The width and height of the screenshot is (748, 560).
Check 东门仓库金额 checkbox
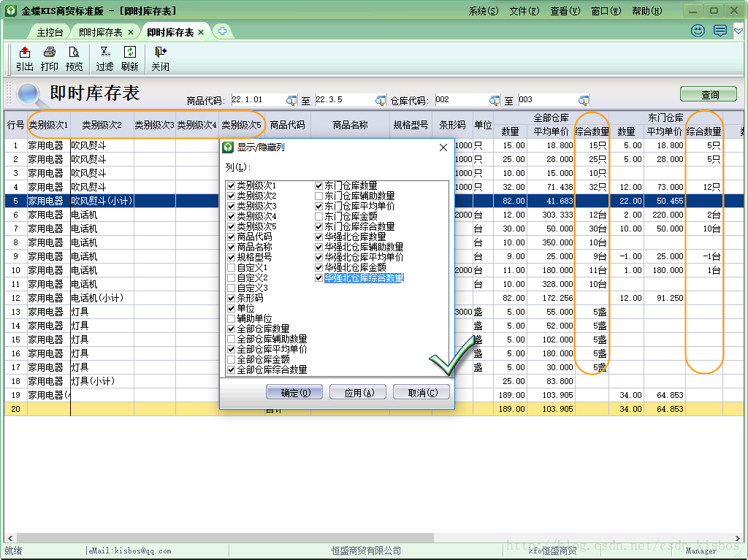point(318,217)
